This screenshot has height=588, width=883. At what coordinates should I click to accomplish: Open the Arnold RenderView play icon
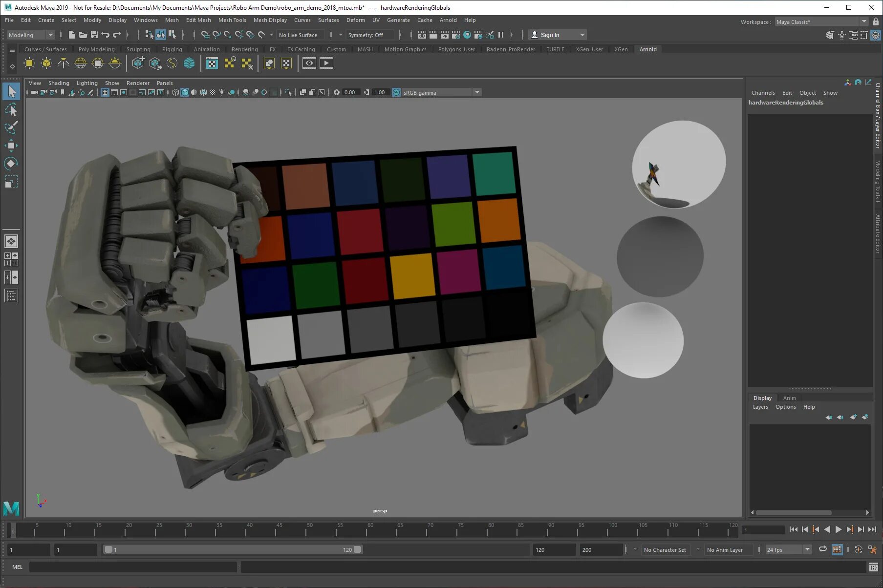[x=326, y=63]
